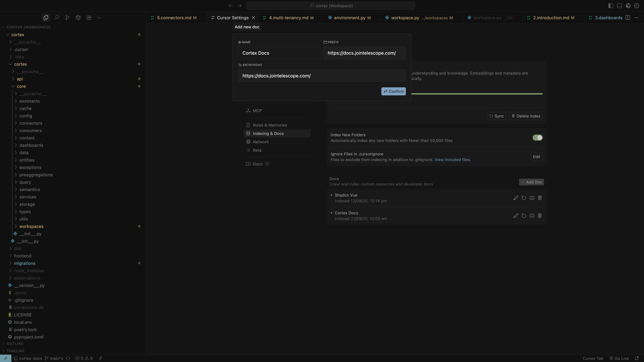Toggle Index New Folders switch
The image size is (644, 362).
tap(538, 137)
